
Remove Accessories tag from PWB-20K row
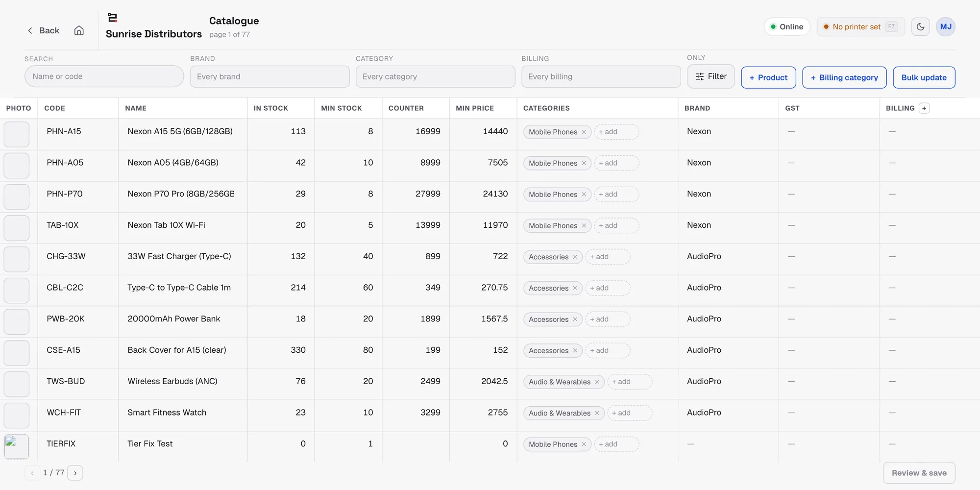pos(575,319)
